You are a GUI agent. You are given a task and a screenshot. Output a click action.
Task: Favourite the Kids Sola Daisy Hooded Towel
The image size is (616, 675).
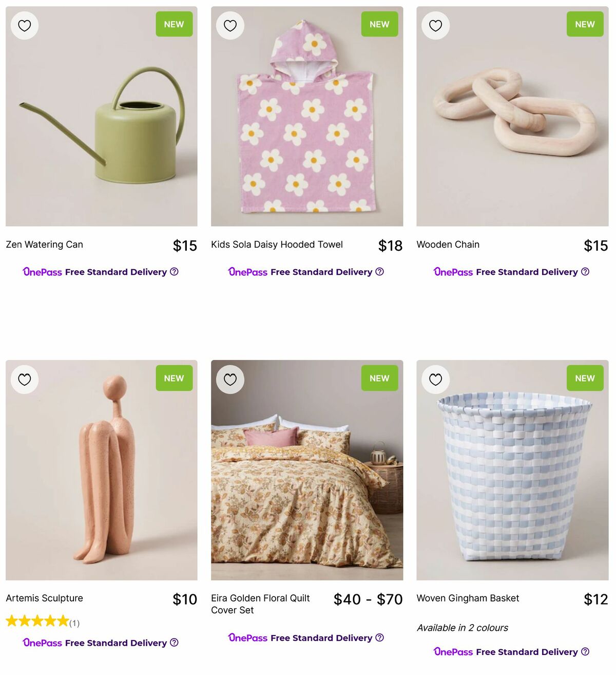pyautogui.click(x=230, y=25)
